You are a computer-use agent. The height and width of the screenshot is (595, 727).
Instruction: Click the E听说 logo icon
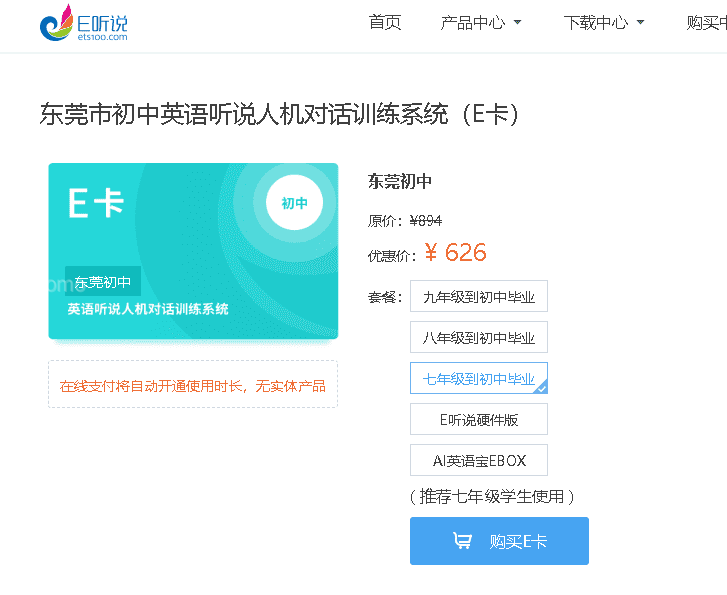(56, 24)
